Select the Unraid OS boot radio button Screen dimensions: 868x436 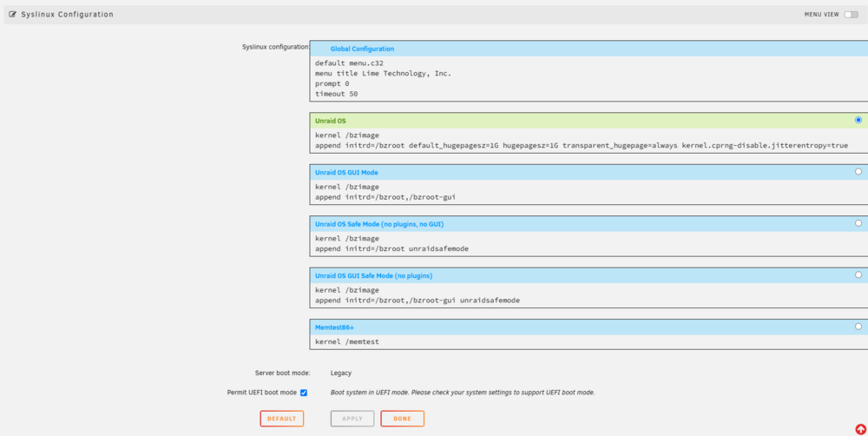coord(858,120)
